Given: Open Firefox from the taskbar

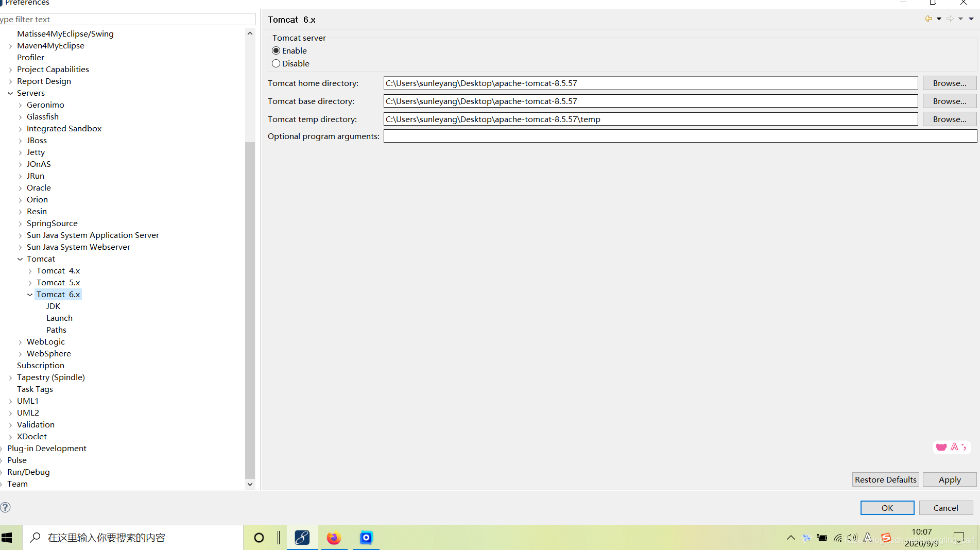Looking at the screenshot, I should [334, 538].
